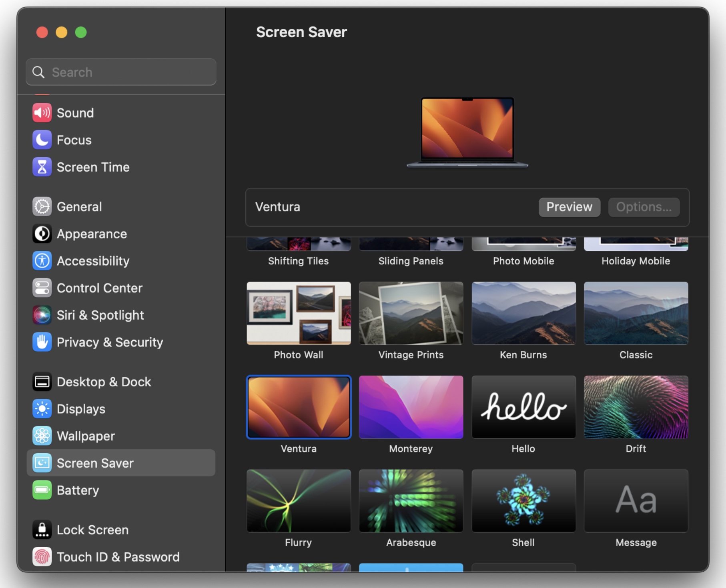Screen dimensions: 726x588
Task: Click the Displays sun icon
Action: (x=42, y=409)
